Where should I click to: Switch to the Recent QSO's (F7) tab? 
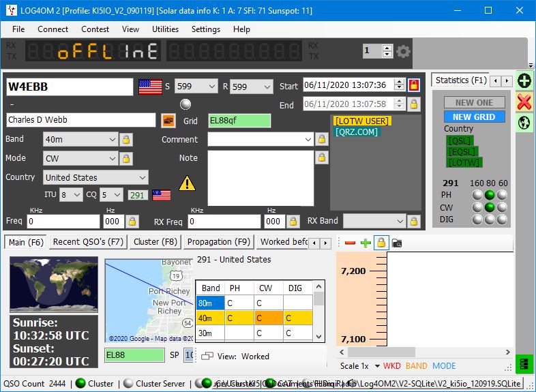[x=88, y=242]
